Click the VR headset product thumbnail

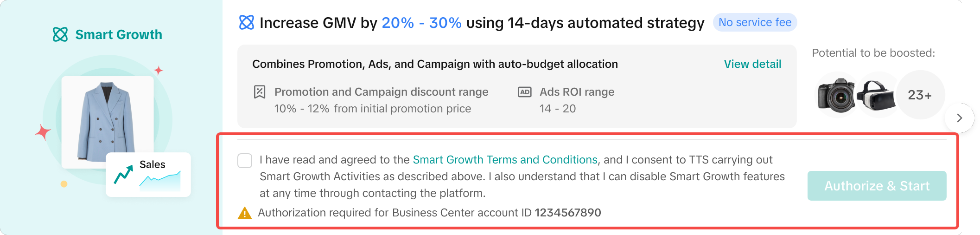point(876,95)
